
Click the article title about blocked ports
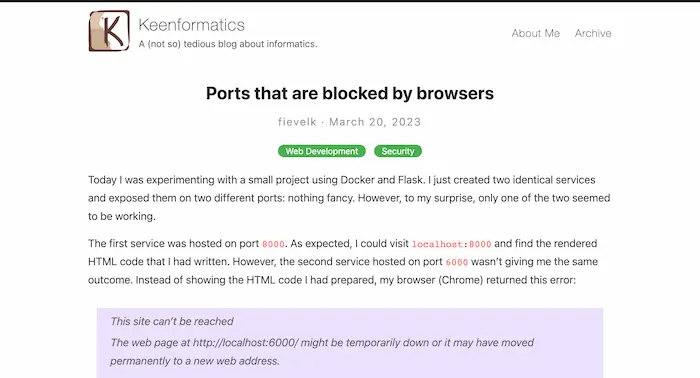(350, 93)
